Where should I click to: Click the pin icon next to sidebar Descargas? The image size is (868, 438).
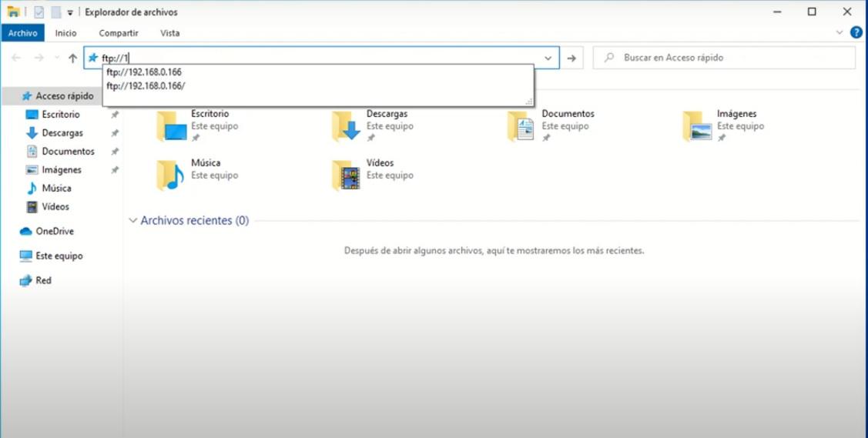pos(115,133)
